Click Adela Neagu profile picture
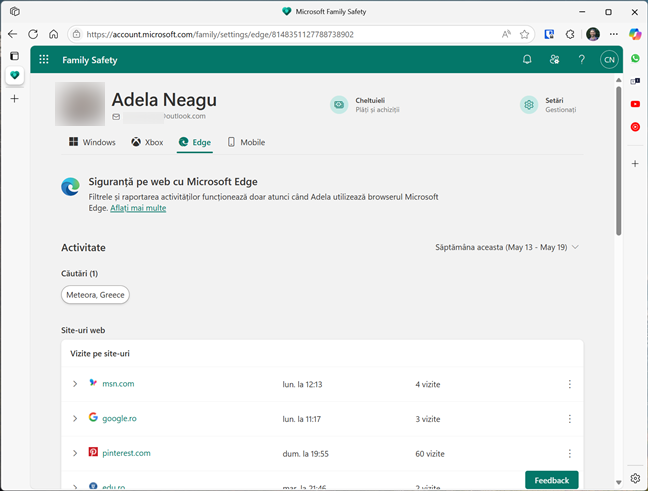 [x=80, y=104]
